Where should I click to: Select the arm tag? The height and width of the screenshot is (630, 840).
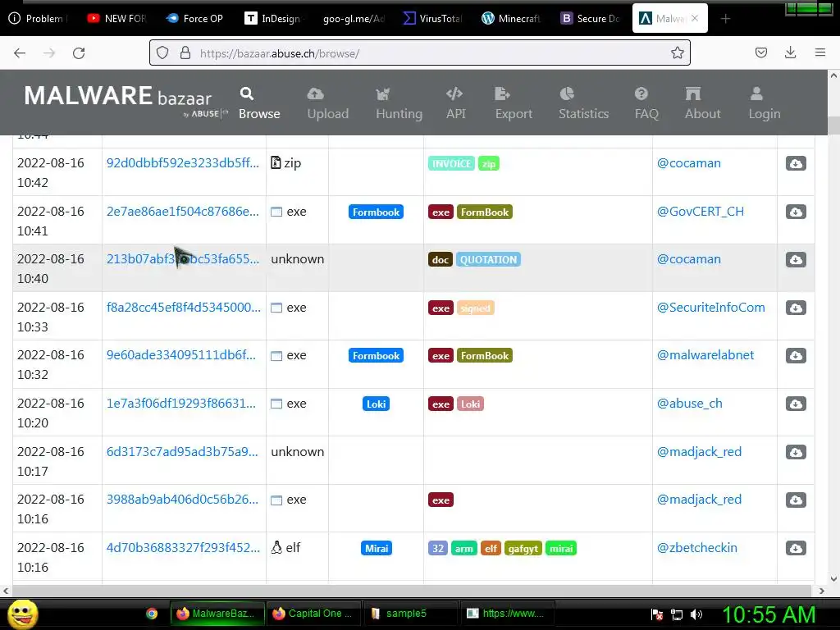pyautogui.click(x=464, y=549)
